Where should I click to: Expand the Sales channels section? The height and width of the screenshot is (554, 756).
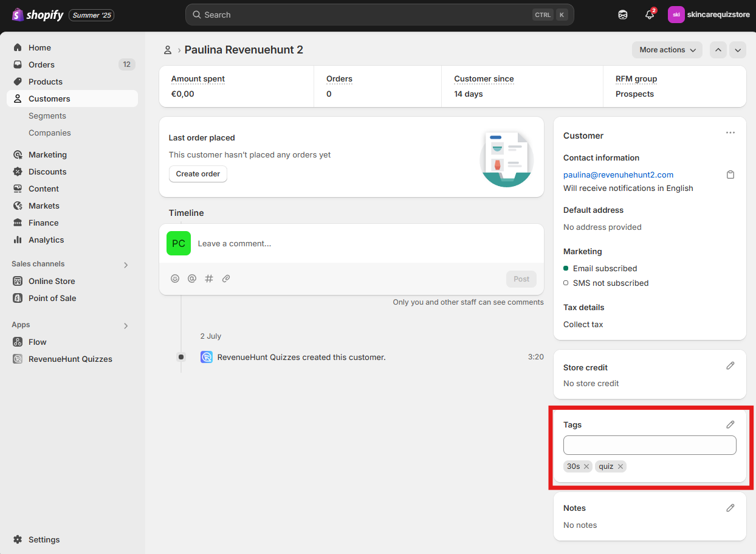(126, 265)
